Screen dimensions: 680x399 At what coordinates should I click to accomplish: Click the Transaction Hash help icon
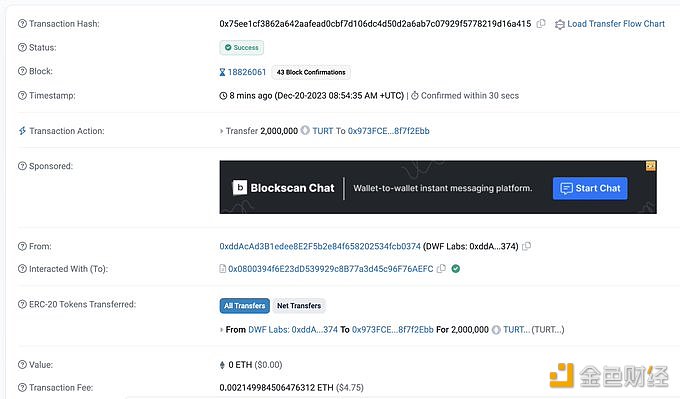(22, 24)
